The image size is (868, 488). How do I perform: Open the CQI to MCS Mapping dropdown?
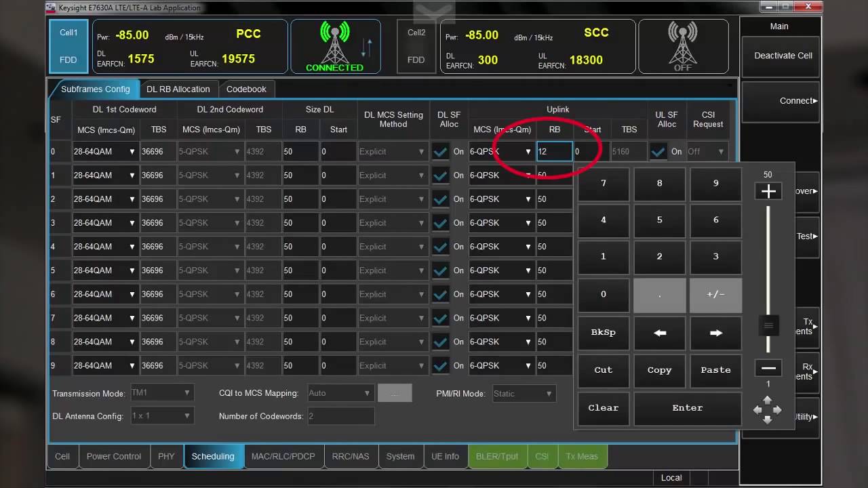340,393
